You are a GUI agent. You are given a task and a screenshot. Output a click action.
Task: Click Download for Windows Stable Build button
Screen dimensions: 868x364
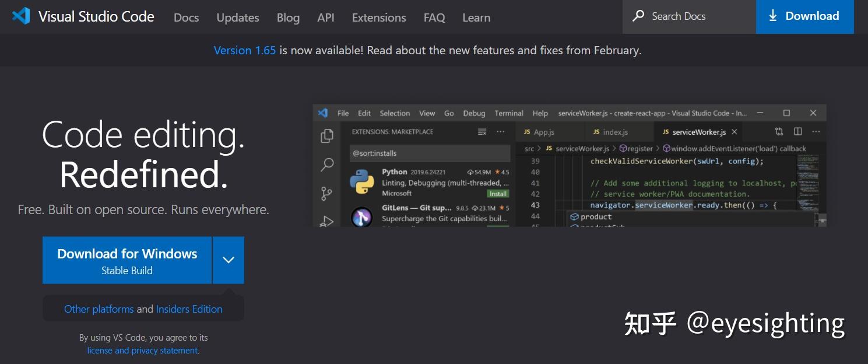click(x=127, y=260)
